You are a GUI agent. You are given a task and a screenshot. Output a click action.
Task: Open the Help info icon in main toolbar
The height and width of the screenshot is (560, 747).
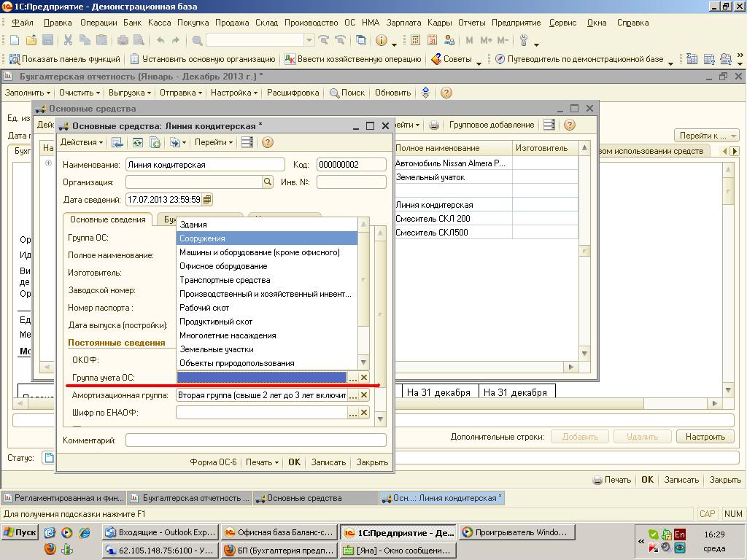381,41
